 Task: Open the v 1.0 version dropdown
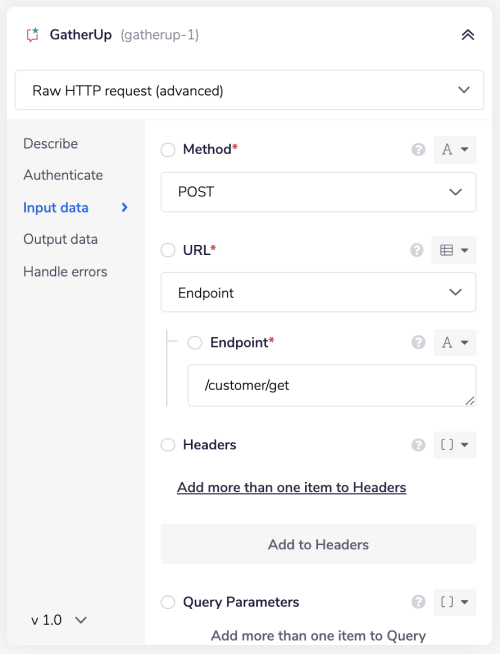click(x=59, y=620)
